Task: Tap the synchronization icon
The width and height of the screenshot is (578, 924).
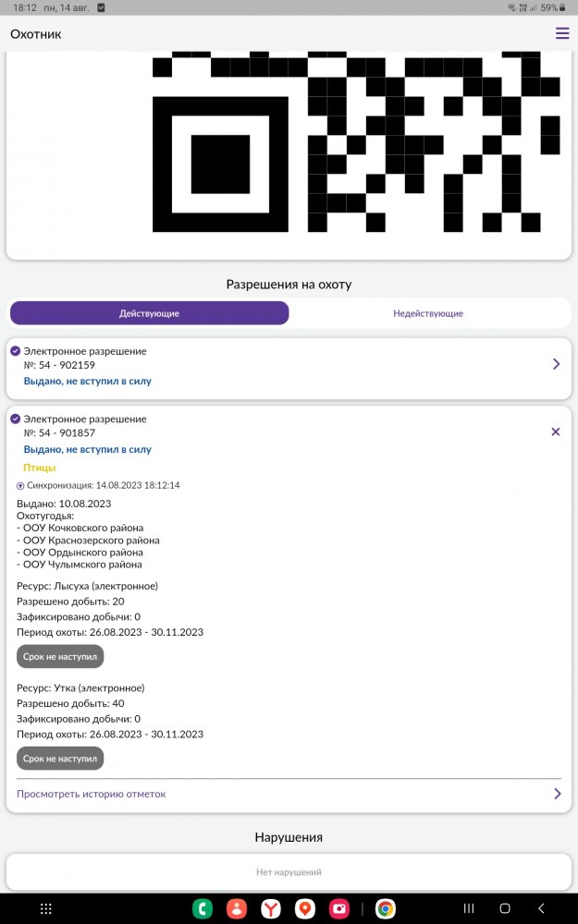Action: click(x=20, y=485)
